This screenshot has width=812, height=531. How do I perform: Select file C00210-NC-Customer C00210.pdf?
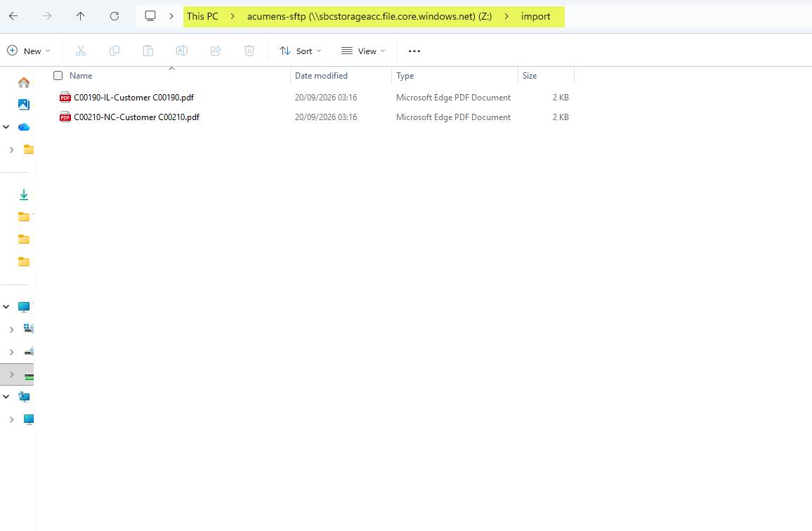tap(137, 117)
